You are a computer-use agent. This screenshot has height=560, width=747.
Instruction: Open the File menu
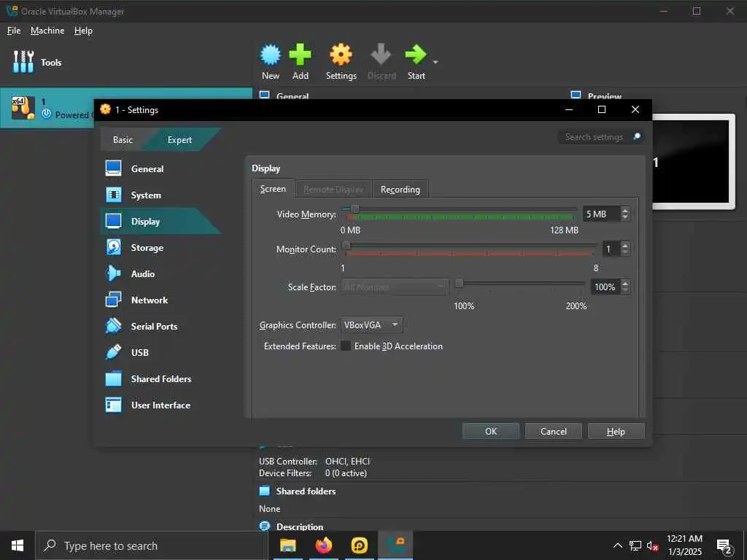tap(14, 31)
